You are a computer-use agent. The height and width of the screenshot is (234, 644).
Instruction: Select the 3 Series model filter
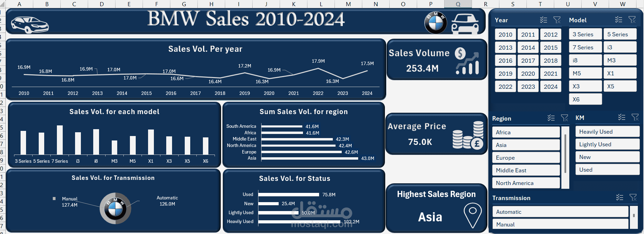(585, 34)
